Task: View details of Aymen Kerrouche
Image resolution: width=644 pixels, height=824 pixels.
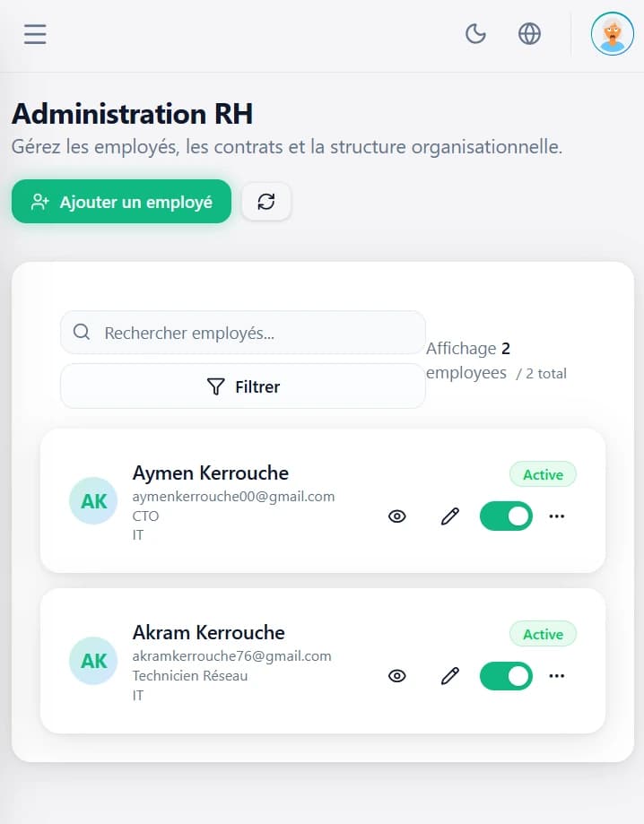Action: pos(396,516)
